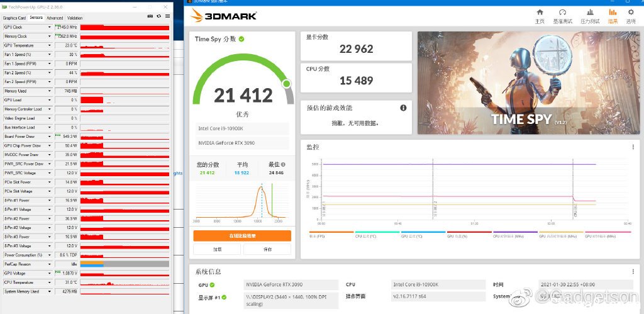The width and height of the screenshot is (644, 314).
Task: Click GPU Voltage value 1.0870 V
Action: pos(66,273)
